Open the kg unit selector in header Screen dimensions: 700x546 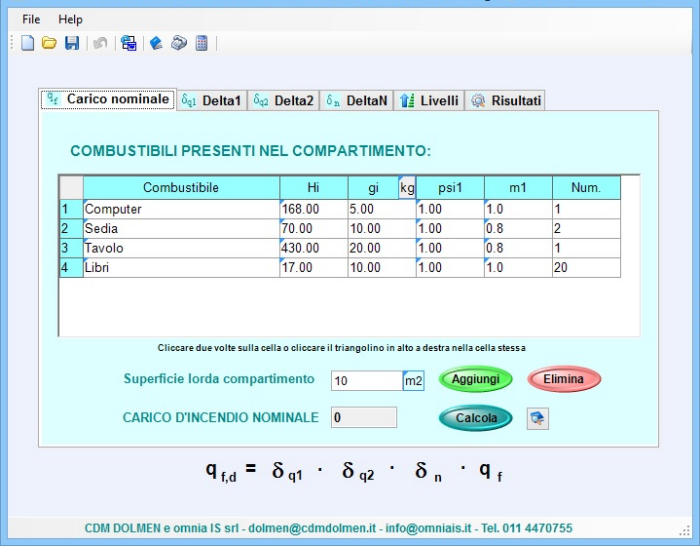[407, 188]
